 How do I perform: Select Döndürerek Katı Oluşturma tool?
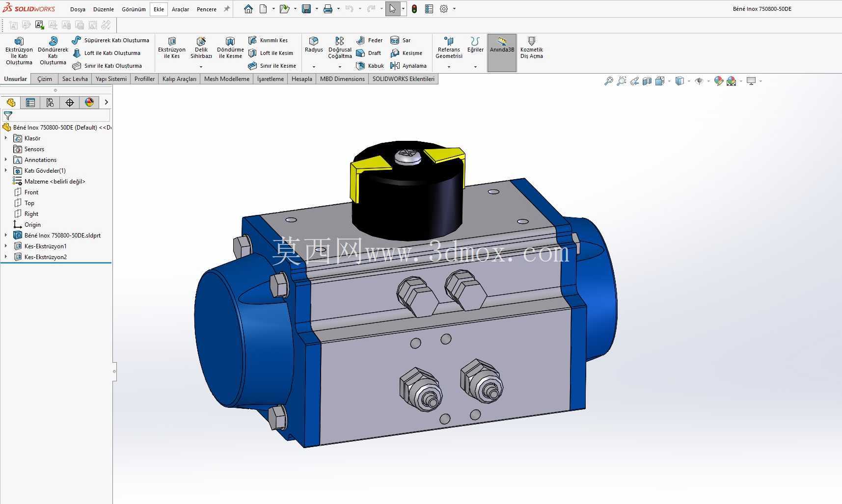click(x=53, y=51)
